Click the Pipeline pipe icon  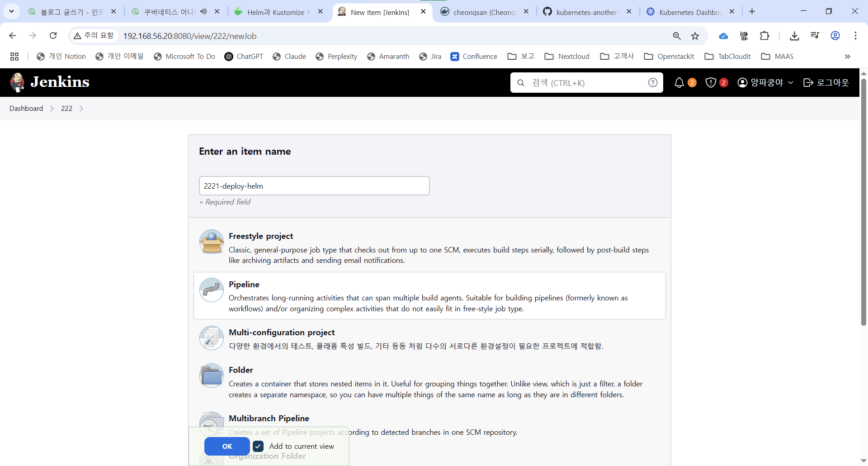click(212, 290)
